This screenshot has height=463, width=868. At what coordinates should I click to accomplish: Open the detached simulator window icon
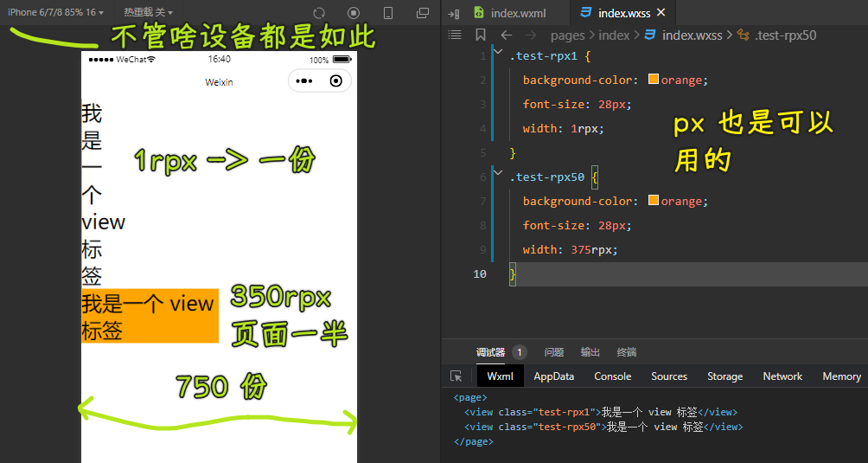pyautogui.click(x=423, y=13)
